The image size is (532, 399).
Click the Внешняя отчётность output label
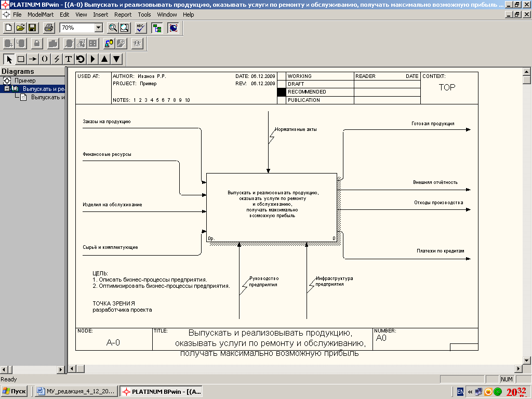[435, 182]
